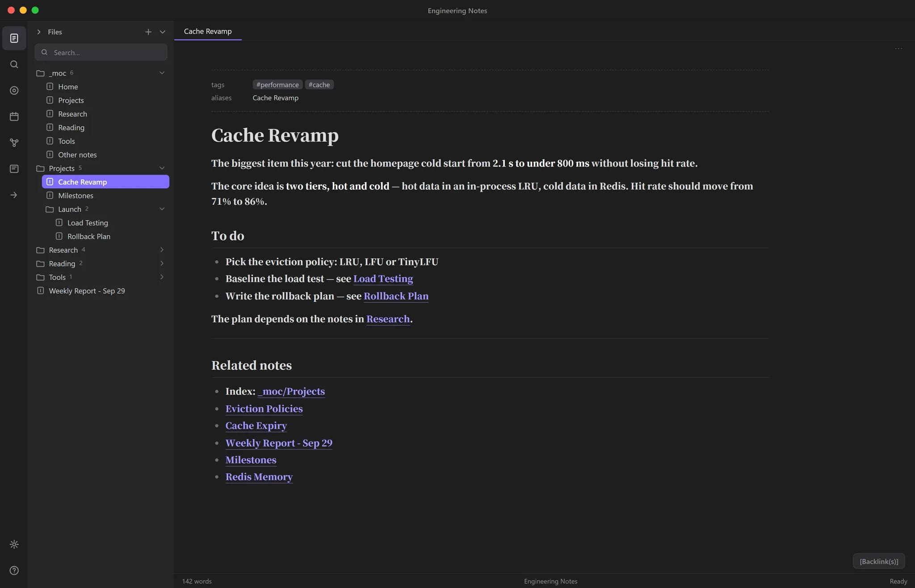Open the Files view in left ribbon

pyautogui.click(x=14, y=38)
